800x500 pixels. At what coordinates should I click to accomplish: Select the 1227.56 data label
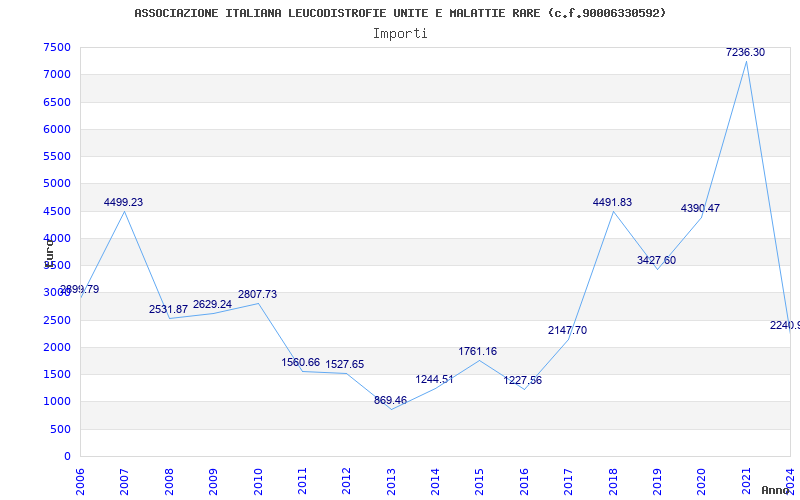(x=522, y=380)
